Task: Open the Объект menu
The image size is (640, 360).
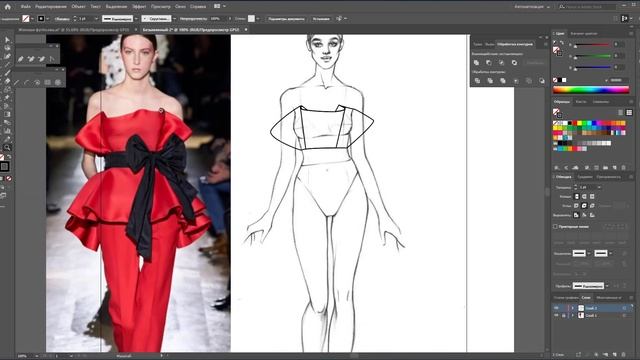Action: (78, 7)
